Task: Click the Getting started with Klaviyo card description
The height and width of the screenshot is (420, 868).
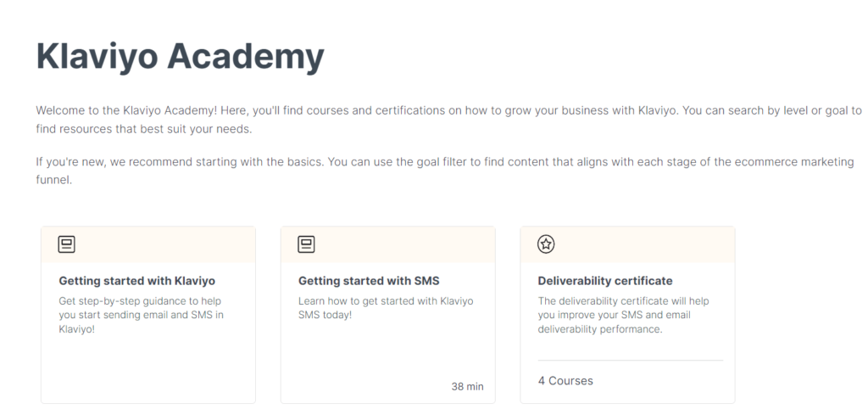Action: point(142,315)
